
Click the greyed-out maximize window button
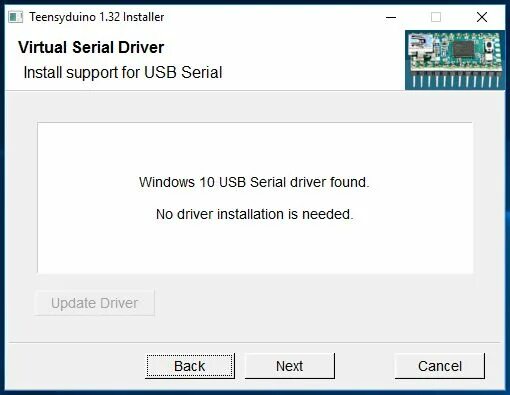436,17
